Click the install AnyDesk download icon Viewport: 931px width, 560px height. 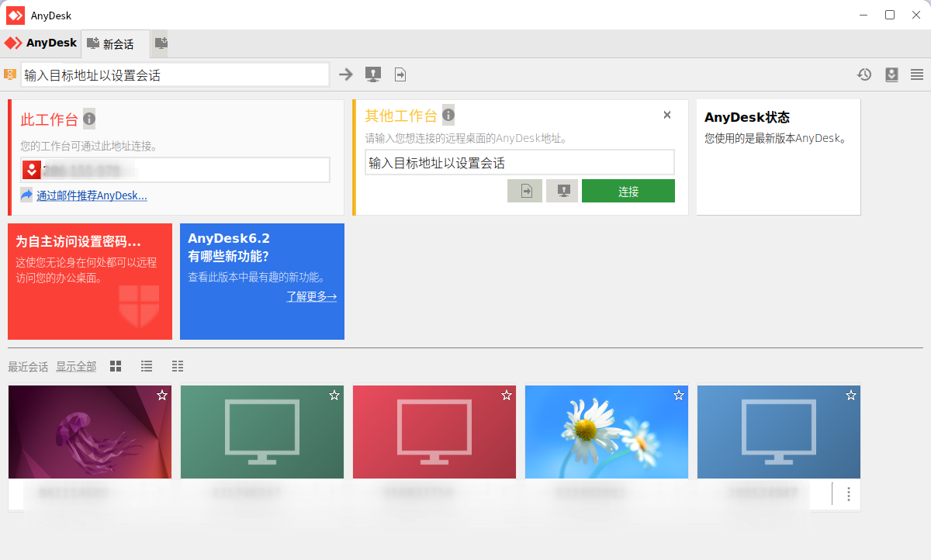pos(891,74)
